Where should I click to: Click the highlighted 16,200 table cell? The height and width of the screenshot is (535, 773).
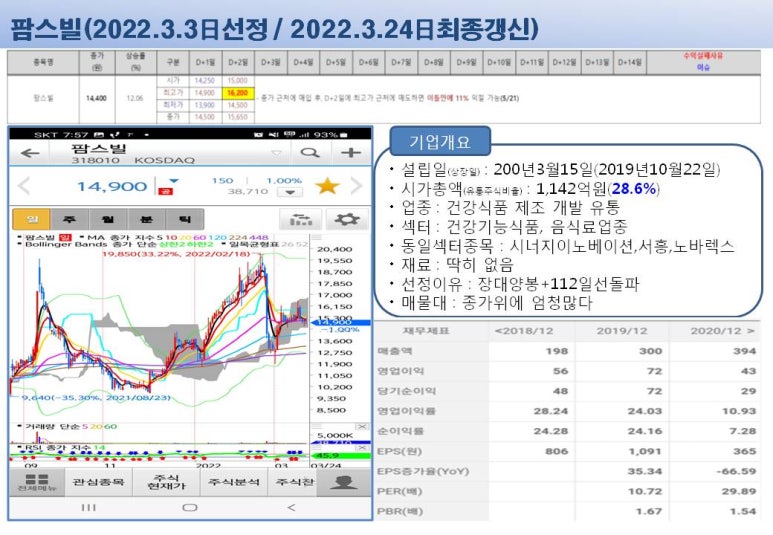pyautogui.click(x=238, y=93)
